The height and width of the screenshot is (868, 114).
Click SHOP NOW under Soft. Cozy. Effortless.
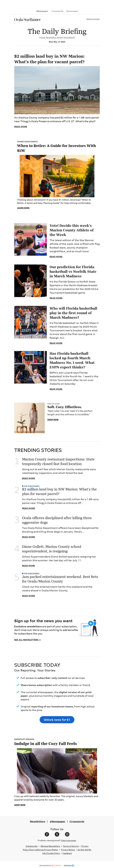(x=53, y=420)
